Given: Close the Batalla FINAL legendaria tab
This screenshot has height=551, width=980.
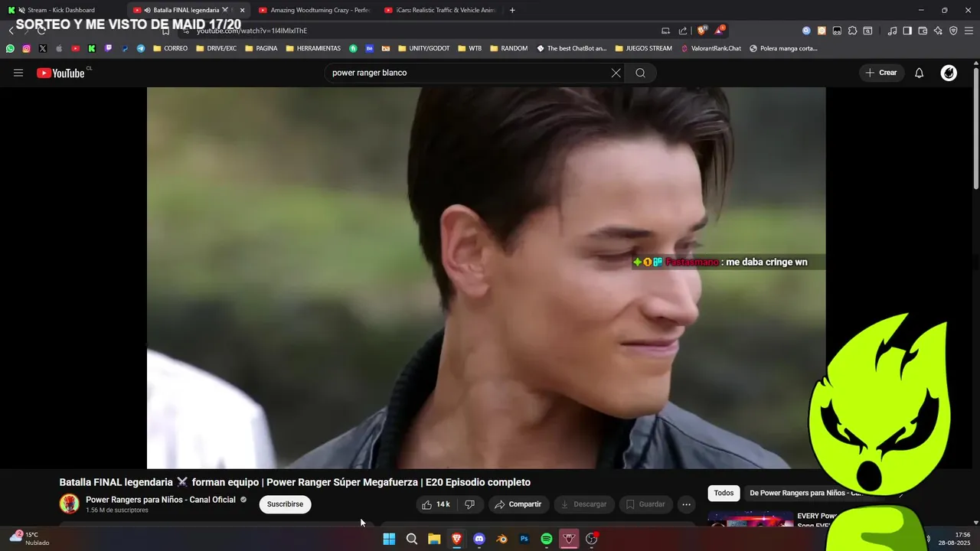Looking at the screenshot, I should coord(242,10).
